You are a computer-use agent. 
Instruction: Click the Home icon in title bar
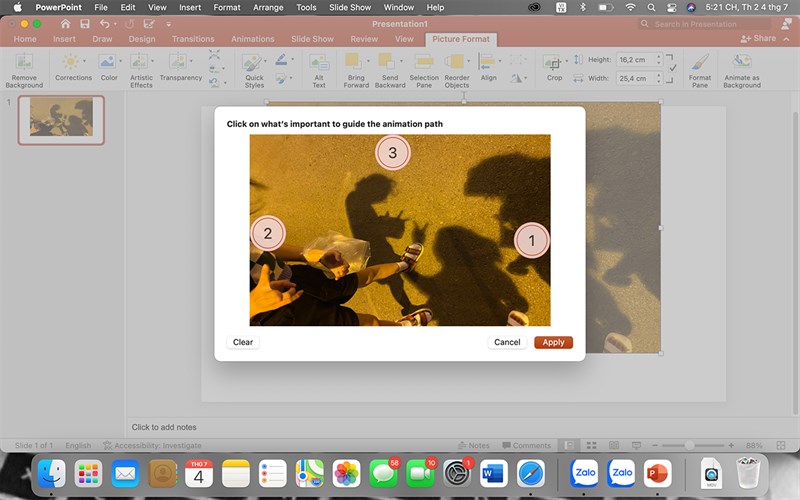[65, 24]
